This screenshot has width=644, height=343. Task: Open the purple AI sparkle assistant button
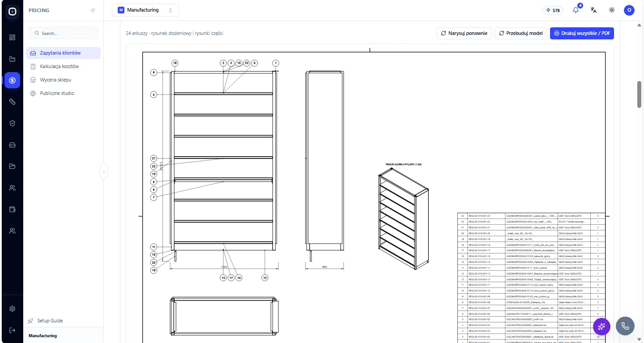pyautogui.click(x=601, y=326)
